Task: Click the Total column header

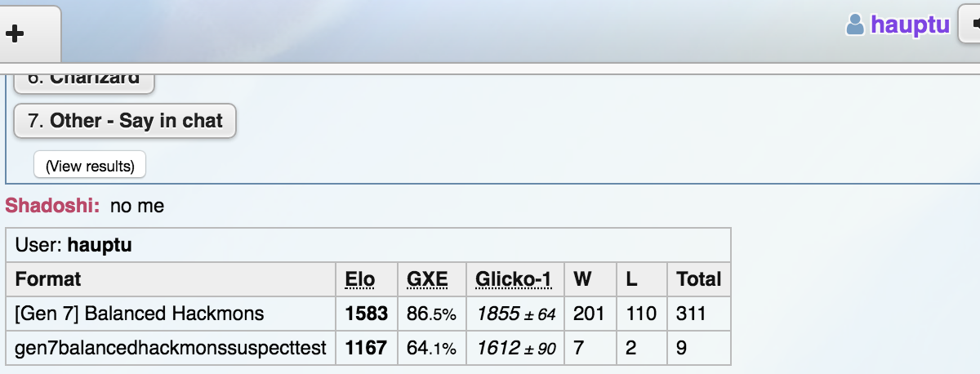Action: pyautogui.click(x=699, y=279)
